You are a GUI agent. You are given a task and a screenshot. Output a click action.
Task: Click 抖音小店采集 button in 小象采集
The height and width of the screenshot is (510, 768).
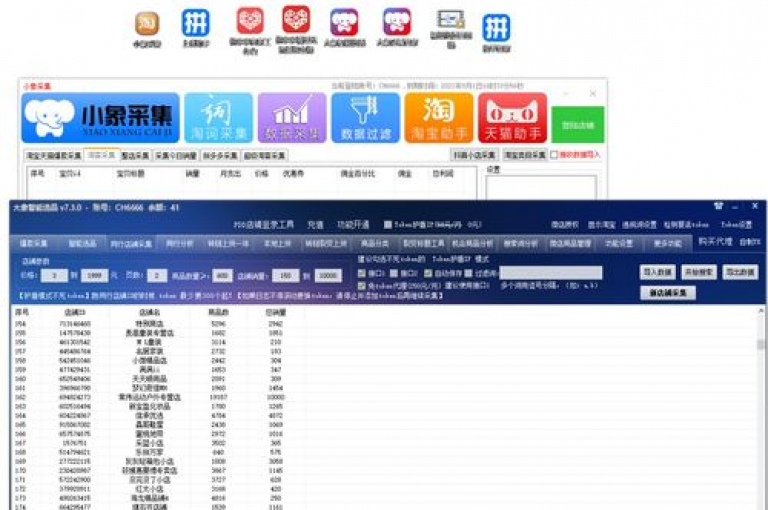(474, 155)
